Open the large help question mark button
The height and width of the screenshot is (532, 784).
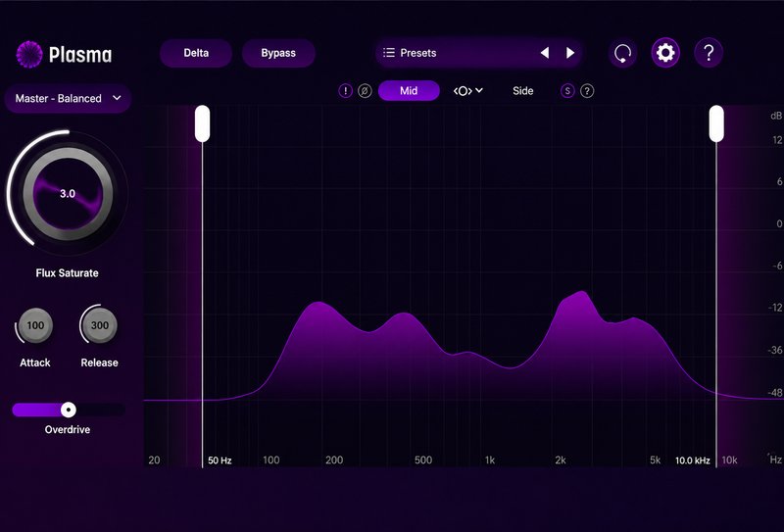click(x=709, y=53)
